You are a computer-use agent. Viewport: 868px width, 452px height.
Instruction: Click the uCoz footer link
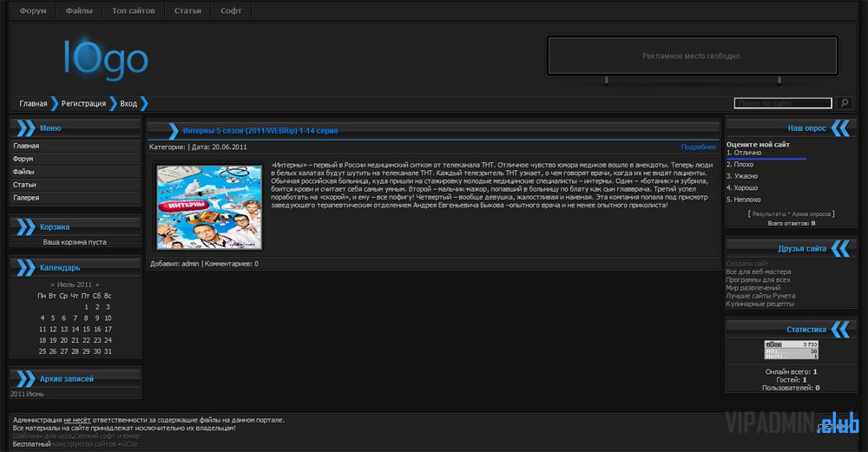(x=129, y=443)
